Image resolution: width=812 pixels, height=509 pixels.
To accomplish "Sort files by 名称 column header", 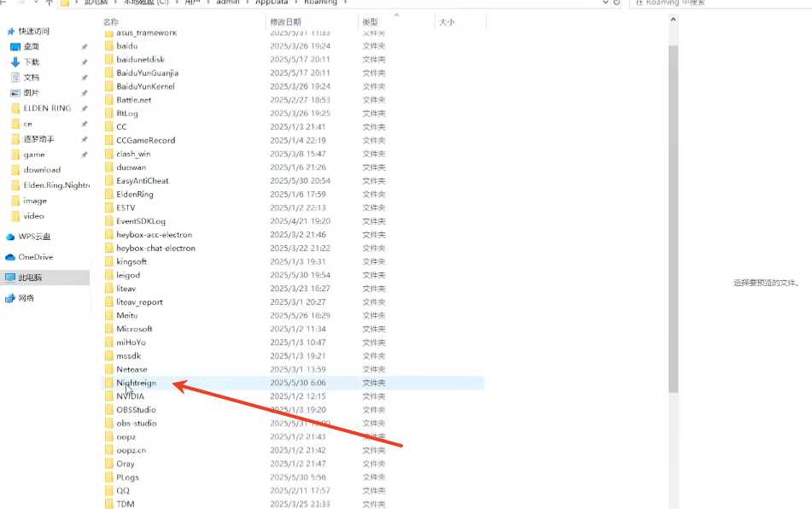I will pyautogui.click(x=112, y=20).
